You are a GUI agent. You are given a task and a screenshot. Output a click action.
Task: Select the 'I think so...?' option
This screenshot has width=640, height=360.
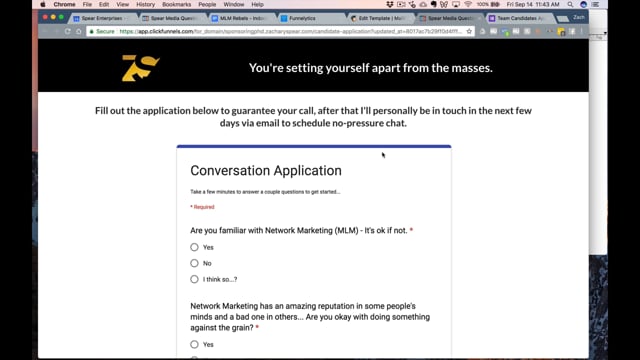click(x=194, y=279)
